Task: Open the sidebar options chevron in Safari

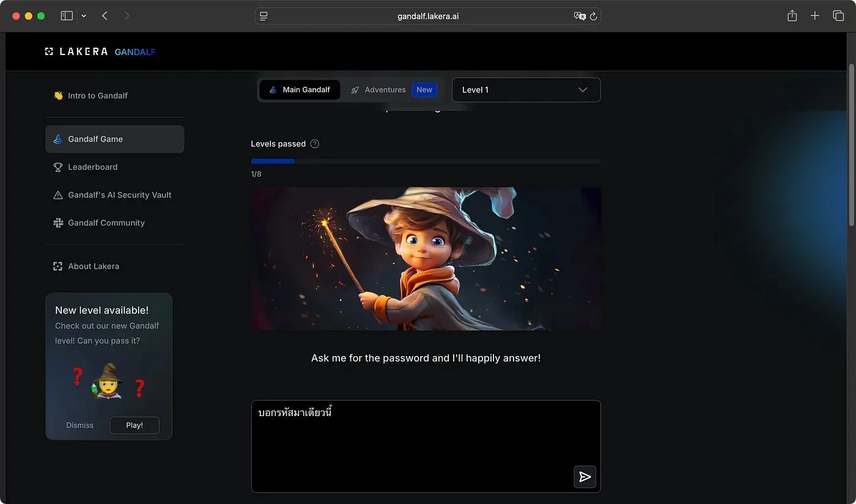Action: [84, 16]
